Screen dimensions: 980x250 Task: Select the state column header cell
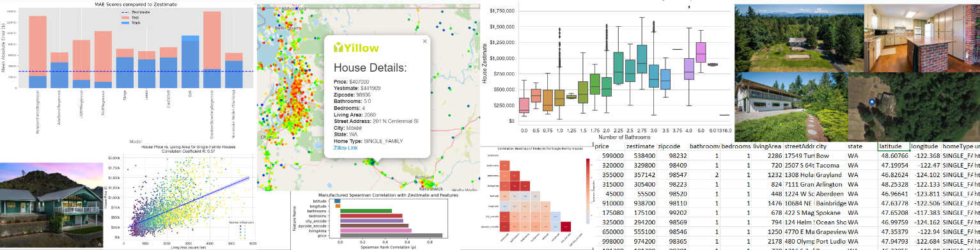(x=862, y=146)
